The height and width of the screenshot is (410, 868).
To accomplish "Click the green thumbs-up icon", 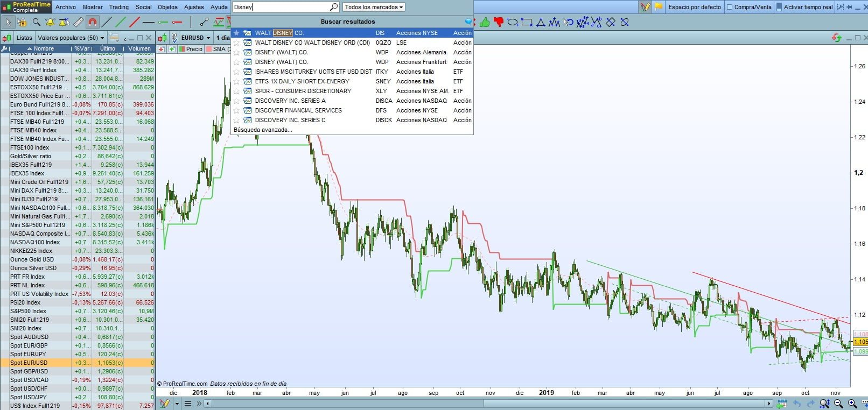I will 485,22.
